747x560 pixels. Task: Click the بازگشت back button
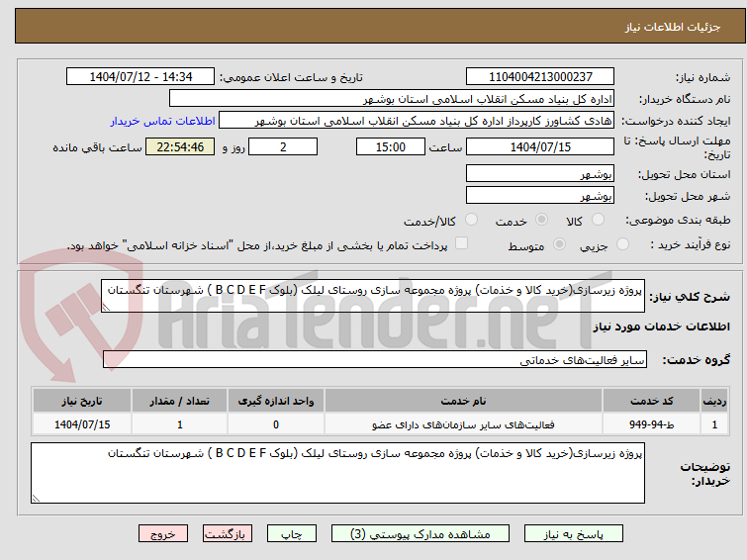click(228, 534)
